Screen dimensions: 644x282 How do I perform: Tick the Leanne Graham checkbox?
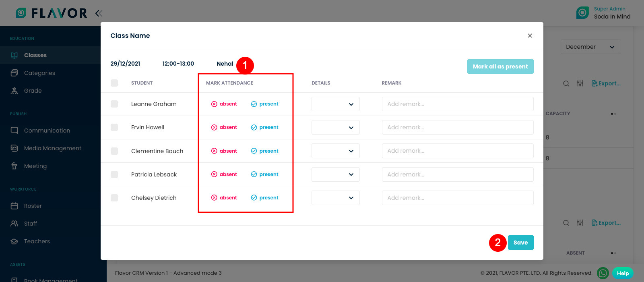[x=114, y=104]
